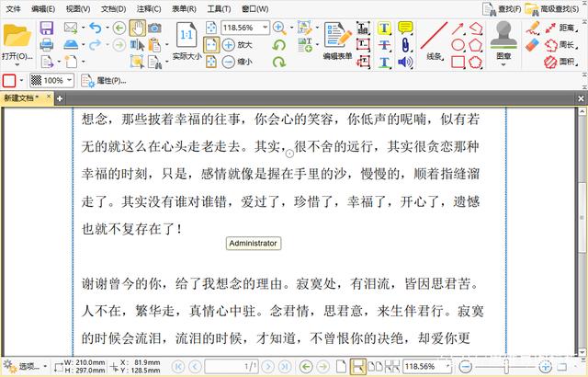Click 查找(F) Find button
The height and width of the screenshot is (377, 588).
pos(502,8)
